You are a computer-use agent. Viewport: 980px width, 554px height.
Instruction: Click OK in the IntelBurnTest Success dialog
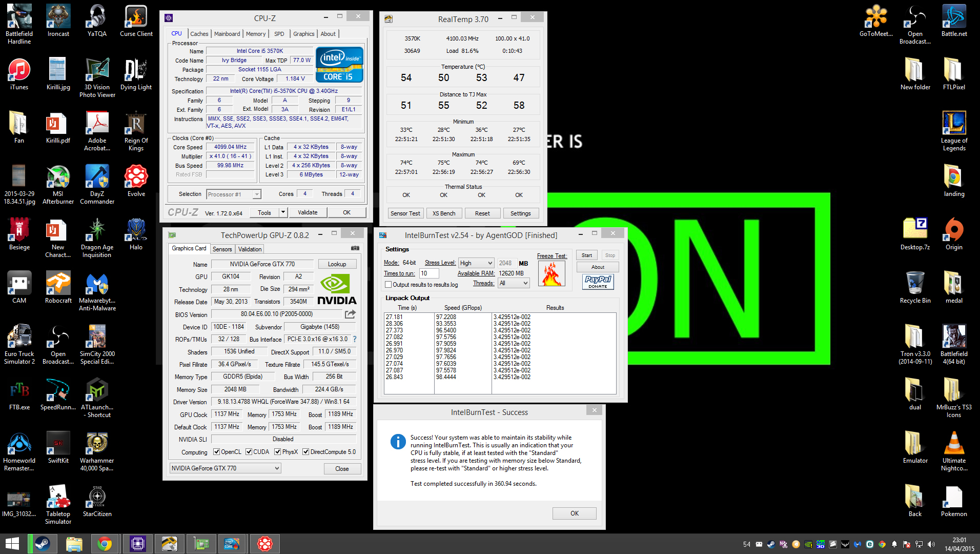pos(575,513)
